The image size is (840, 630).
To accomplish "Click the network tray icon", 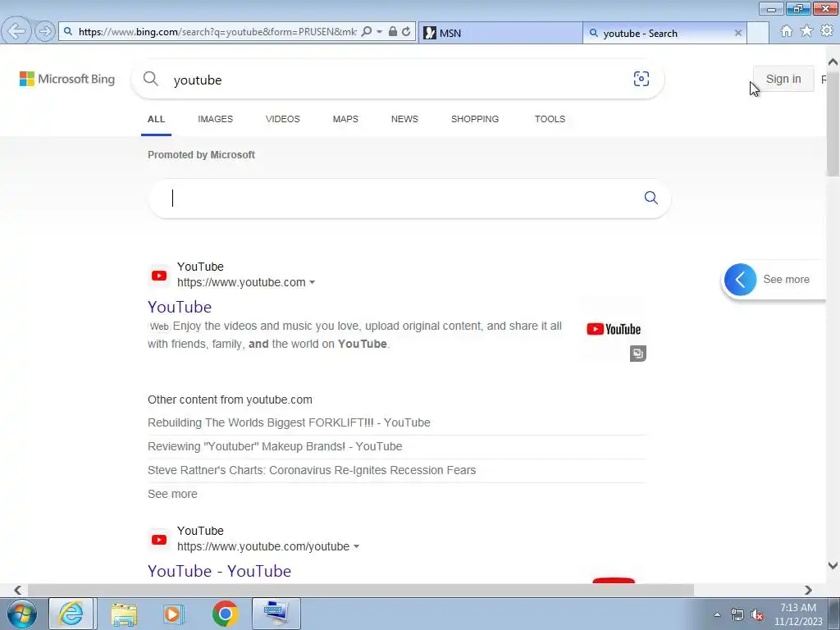I will [x=737, y=615].
